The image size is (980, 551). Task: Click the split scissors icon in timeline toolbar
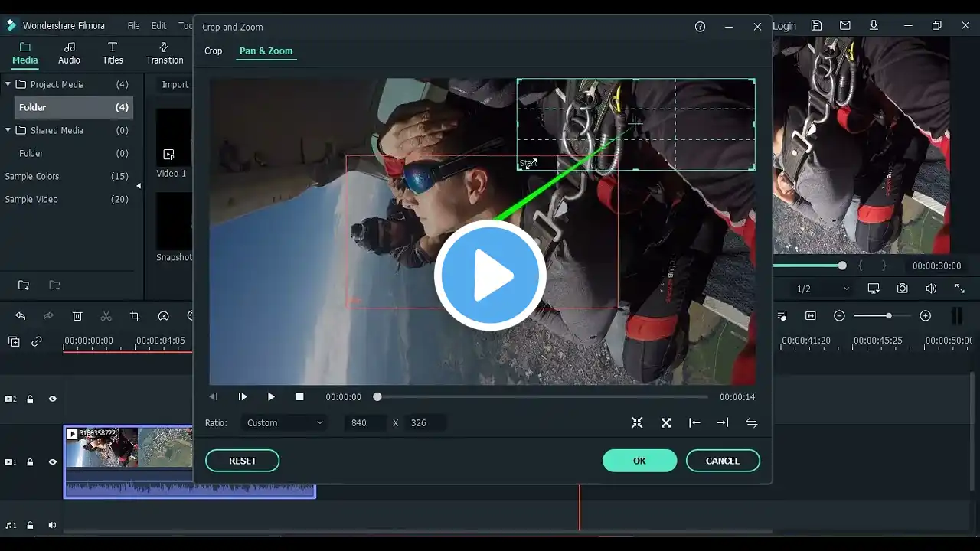[106, 316]
